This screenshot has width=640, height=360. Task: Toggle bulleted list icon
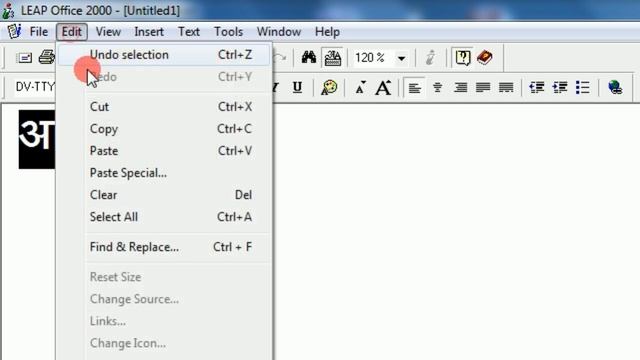tap(583, 87)
